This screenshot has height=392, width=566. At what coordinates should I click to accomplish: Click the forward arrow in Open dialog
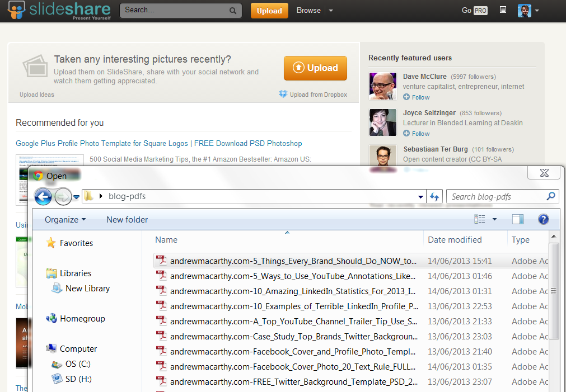click(x=63, y=196)
